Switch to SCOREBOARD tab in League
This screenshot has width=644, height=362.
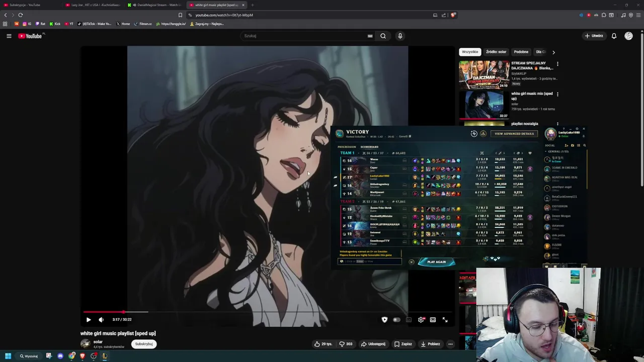pos(369,147)
